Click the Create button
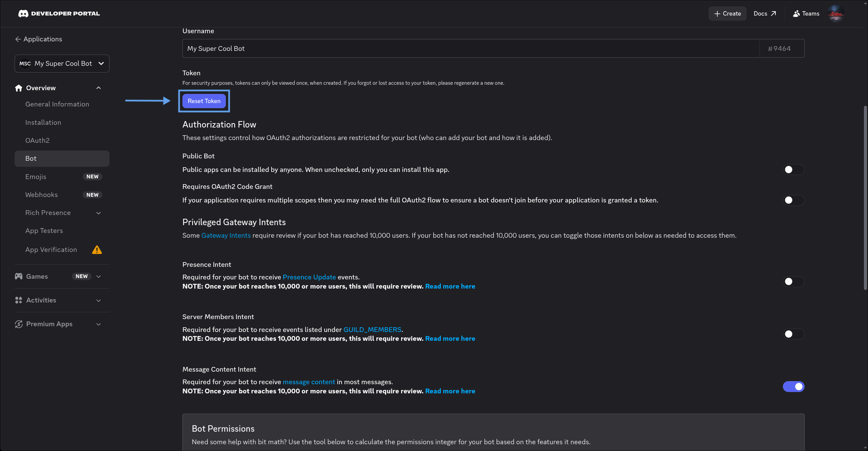This screenshot has height=451, width=868. tap(728, 14)
